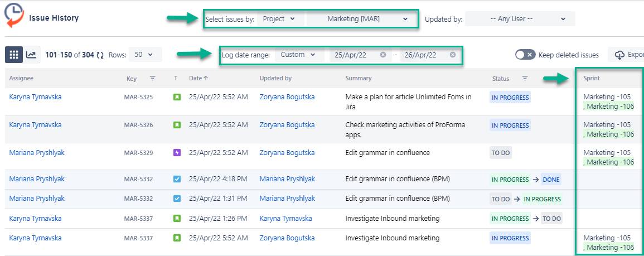Image resolution: width=644 pixels, height=256 pixels.
Task: Toggle the Keep deleted issues switch
Action: pyautogui.click(x=525, y=55)
